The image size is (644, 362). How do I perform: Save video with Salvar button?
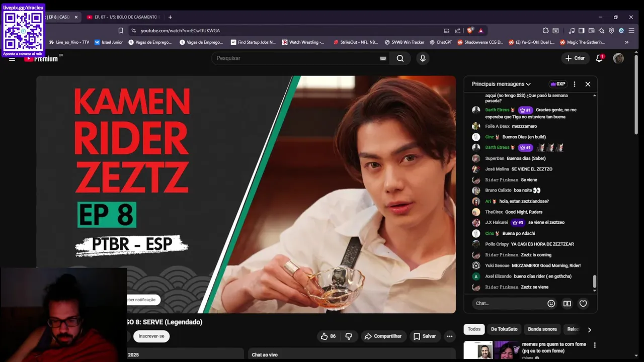click(425, 336)
